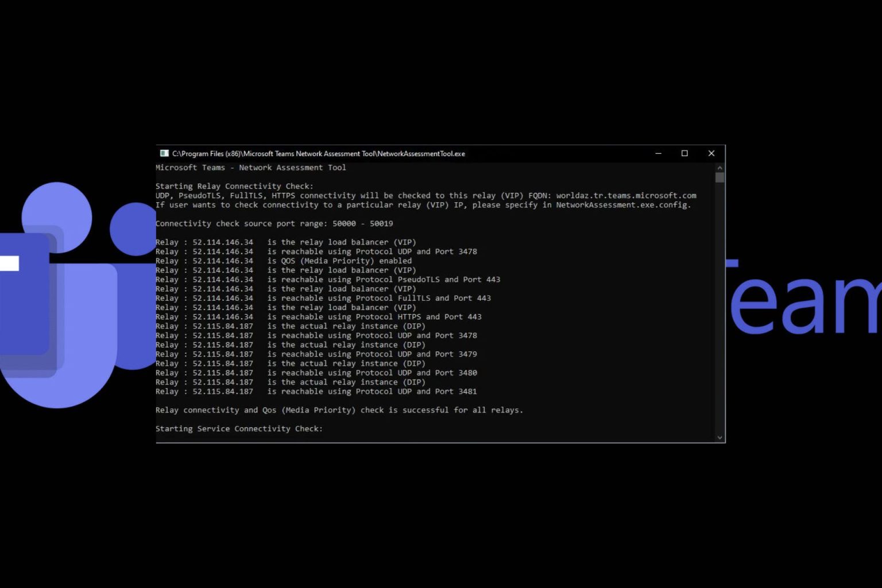The image size is (882, 588).
Task: Click 'check is successful for all relays' line
Action: tap(339, 410)
